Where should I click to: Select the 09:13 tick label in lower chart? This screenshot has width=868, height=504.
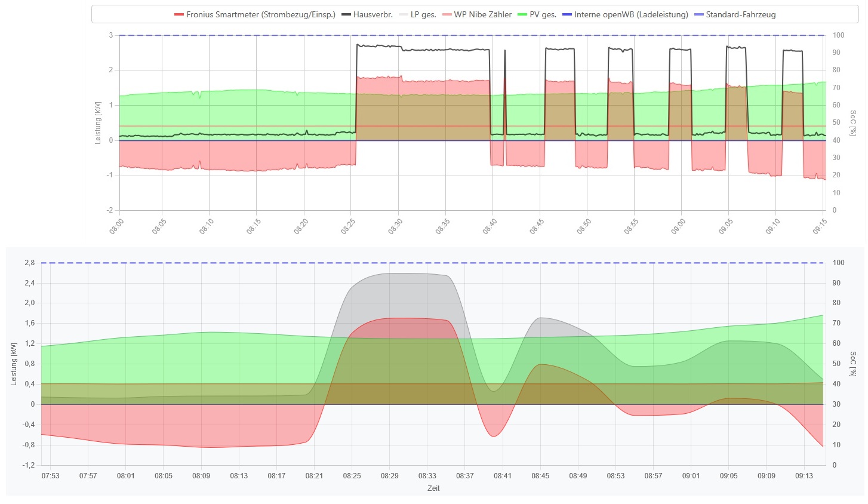[x=804, y=476]
